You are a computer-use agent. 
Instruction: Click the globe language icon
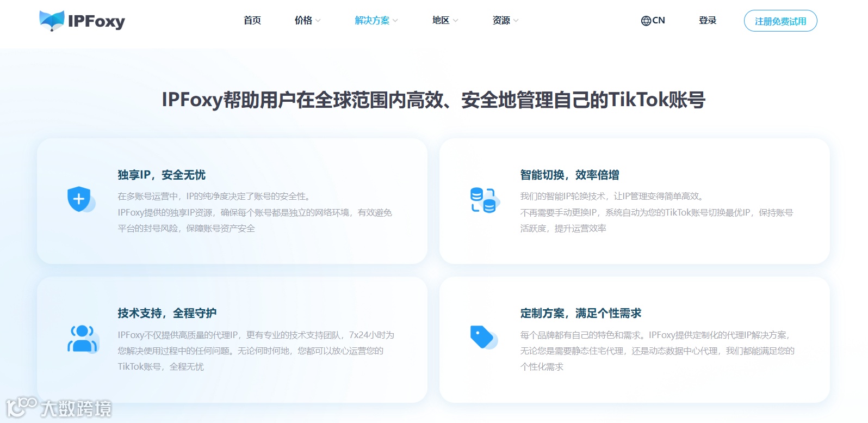646,21
